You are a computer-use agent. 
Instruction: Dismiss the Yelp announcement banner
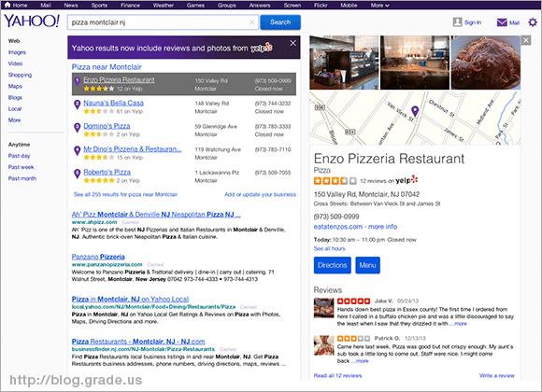[292, 43]
